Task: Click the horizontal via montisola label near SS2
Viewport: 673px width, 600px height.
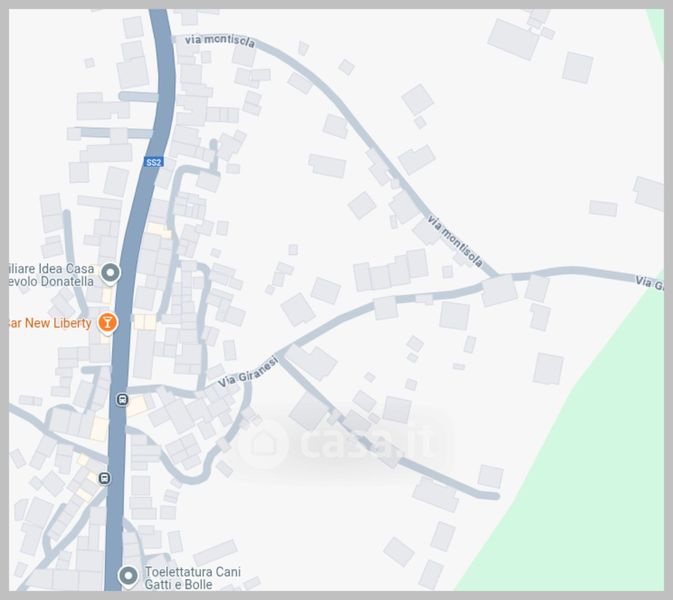Action: (x=220, y=41)
